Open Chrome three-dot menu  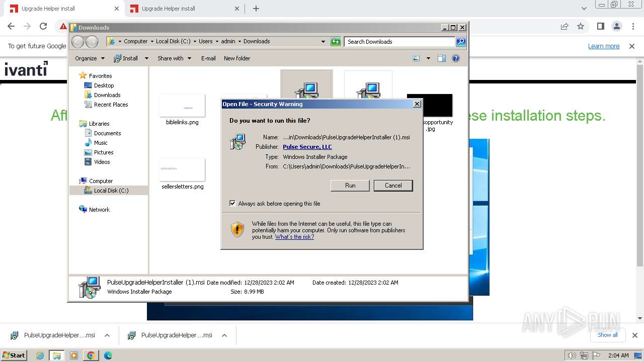click(x=633, y=26)
